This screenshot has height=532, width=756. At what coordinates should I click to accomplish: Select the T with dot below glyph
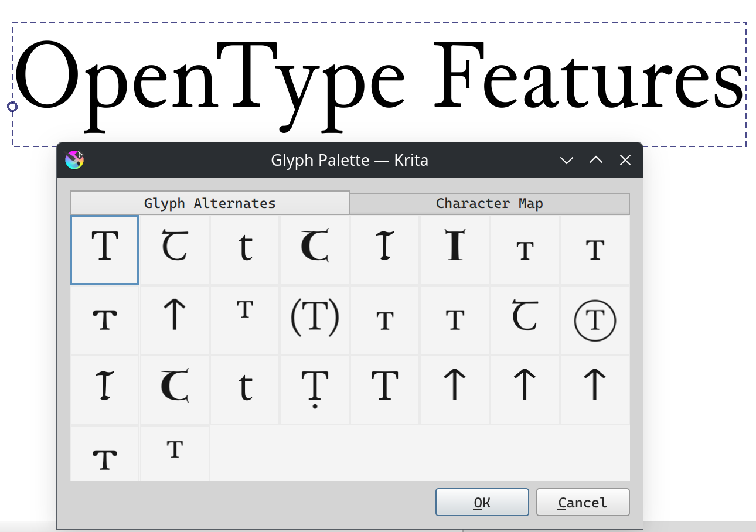point(315,390)
